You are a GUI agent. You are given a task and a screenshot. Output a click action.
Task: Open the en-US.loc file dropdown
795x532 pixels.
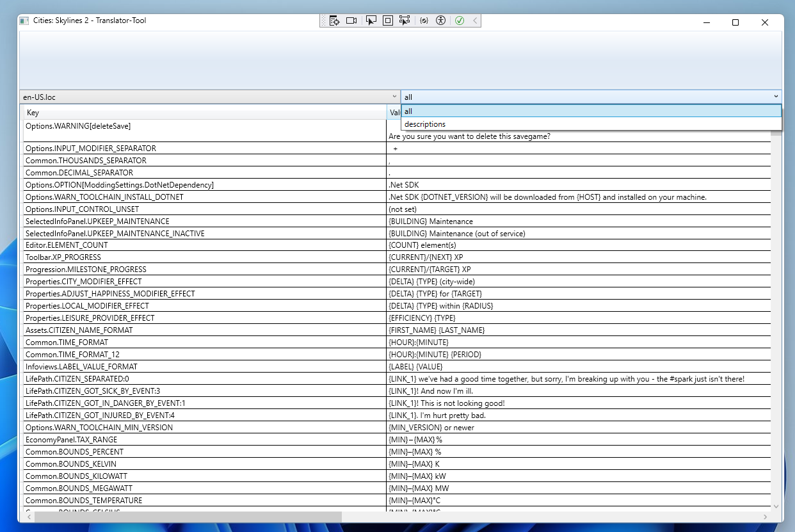coord(394,97)
